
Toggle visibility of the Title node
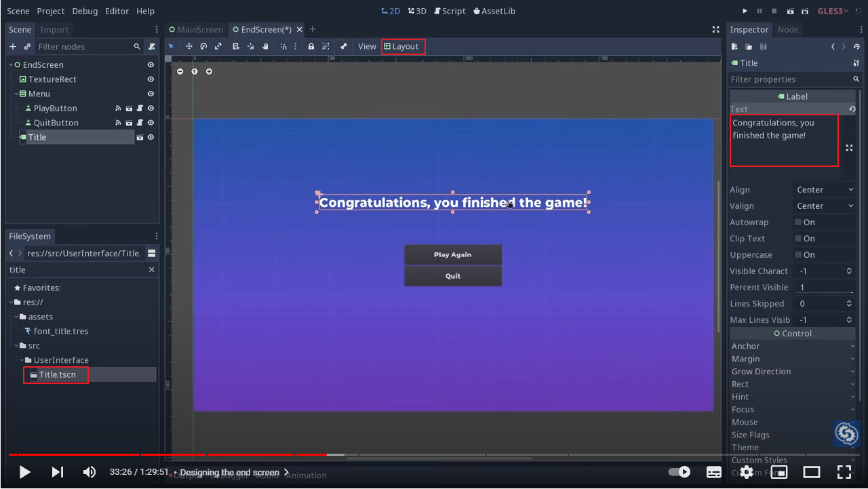(x=151, y=137)
